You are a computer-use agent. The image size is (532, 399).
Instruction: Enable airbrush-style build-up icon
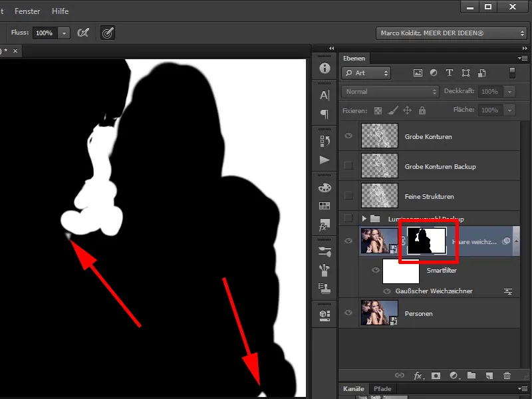(x=83, y=33)
